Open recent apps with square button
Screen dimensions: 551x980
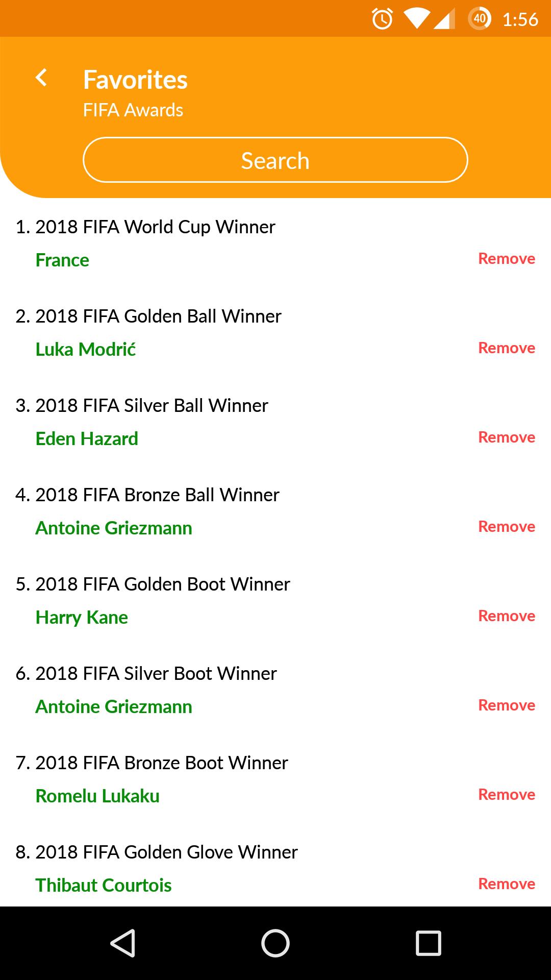click(x=428, y=943)
